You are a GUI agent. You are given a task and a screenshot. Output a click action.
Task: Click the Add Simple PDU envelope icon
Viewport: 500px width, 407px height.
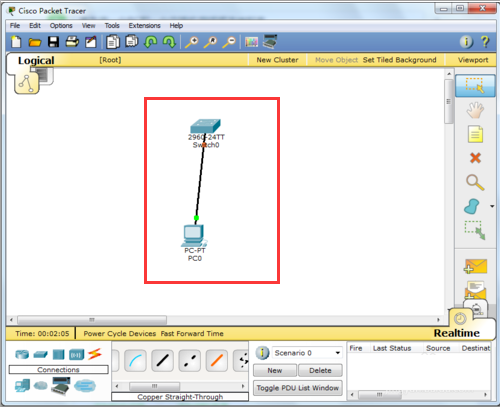coord(475,266)
